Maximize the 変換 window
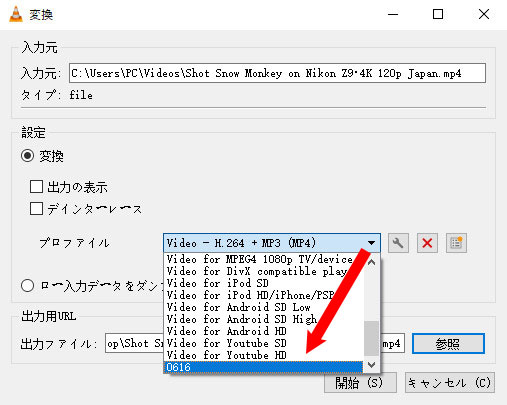Image resolution: width=507 pixels, height=405 pixels. point(438,14)
